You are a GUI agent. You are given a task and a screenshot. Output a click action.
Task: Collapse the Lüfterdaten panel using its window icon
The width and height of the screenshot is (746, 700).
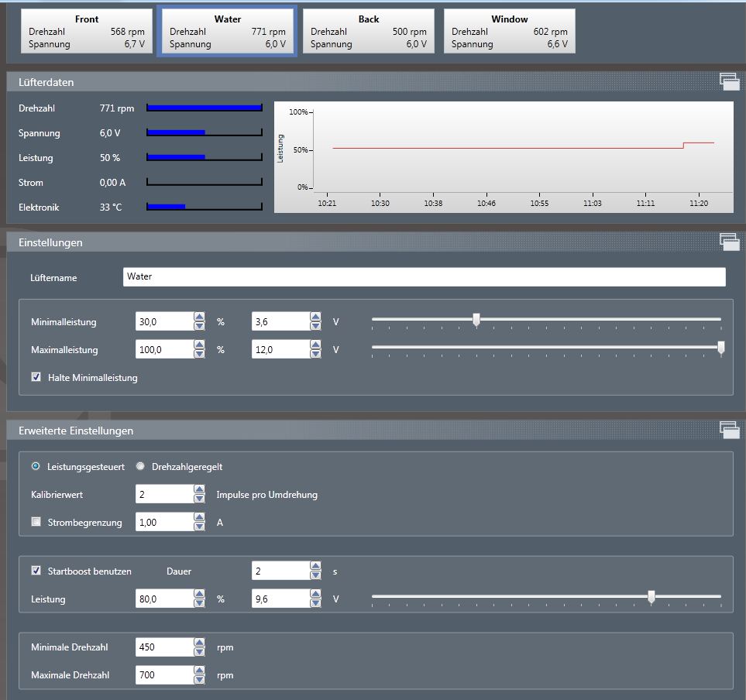pos(729,81)
